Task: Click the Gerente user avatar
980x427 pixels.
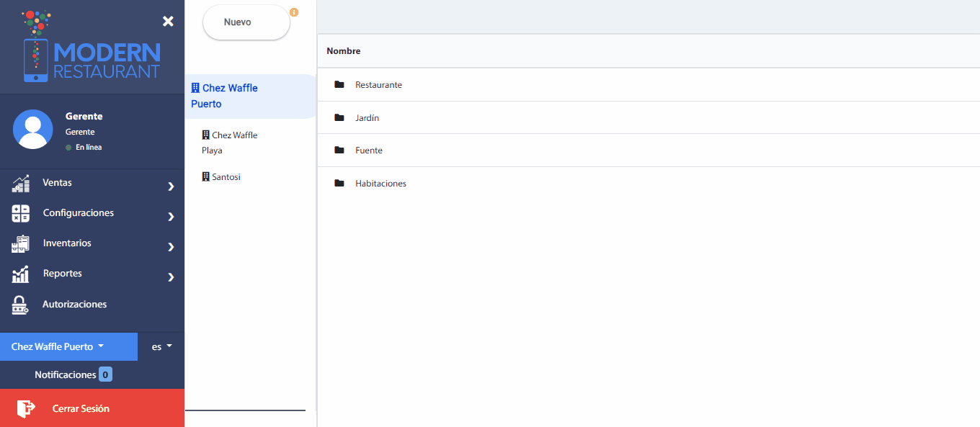Action: (x=33, y=130)
